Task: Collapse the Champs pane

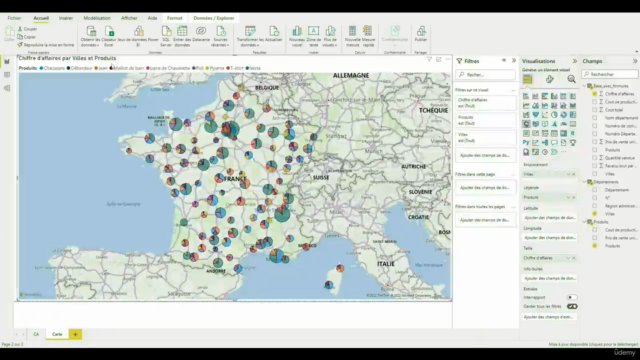Action: (635, 61)
